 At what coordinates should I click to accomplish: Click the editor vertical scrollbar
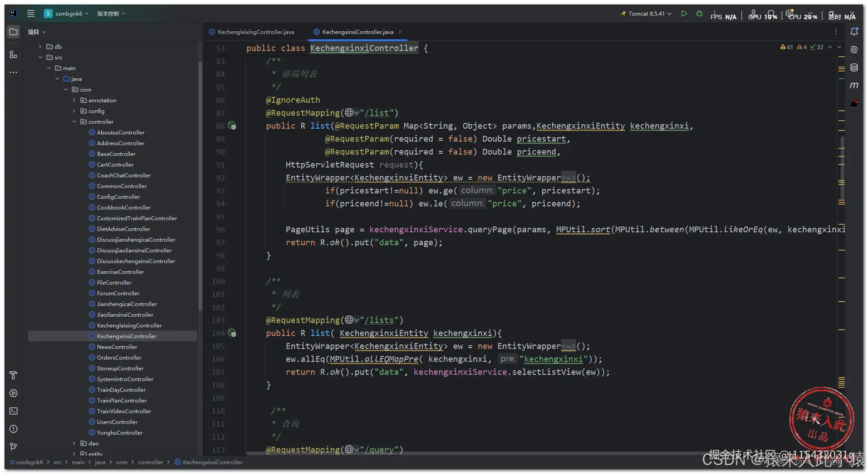point(843,168)
